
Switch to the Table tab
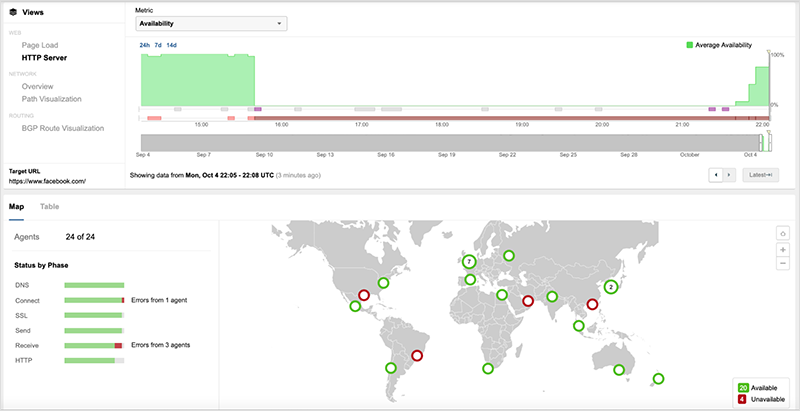point(49,207)
